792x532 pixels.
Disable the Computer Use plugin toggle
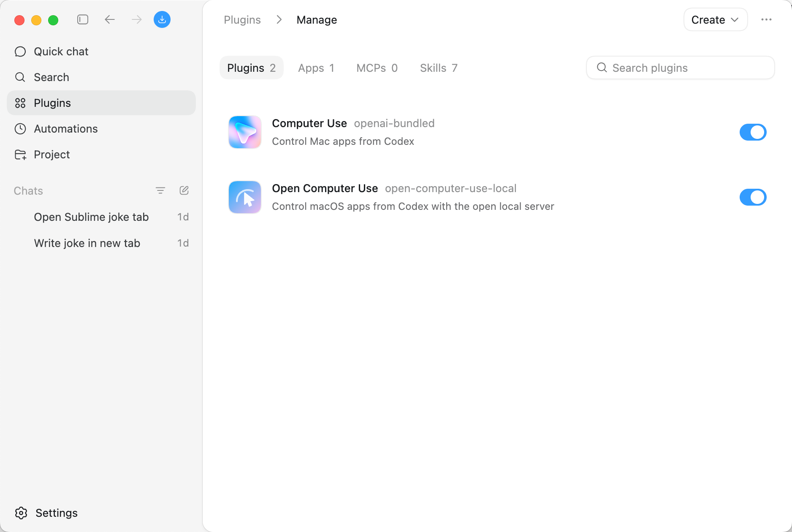[x=753, y=132]
